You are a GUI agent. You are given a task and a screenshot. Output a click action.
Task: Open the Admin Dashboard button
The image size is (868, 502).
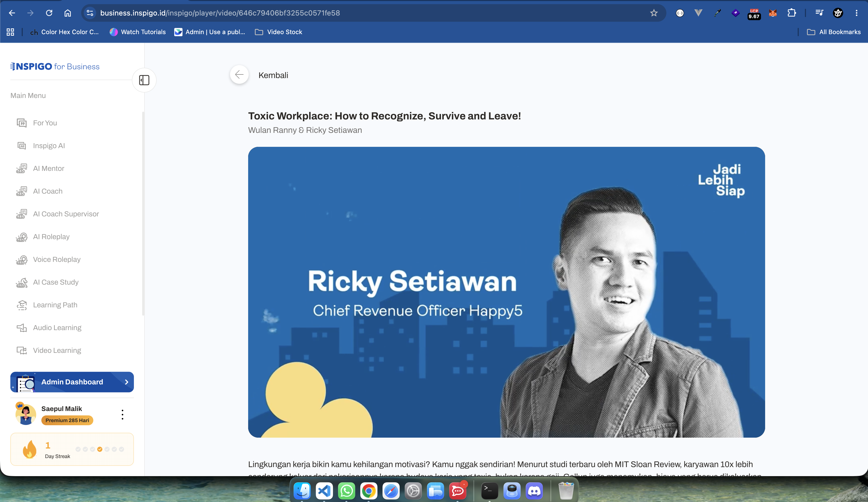pyautogui.click(x=72, y=382)
